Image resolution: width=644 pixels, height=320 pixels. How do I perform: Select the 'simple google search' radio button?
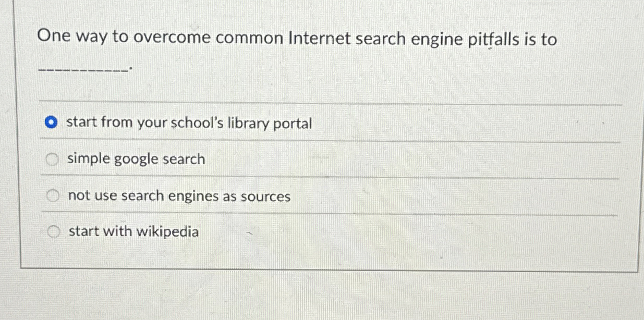coord(52,159)
